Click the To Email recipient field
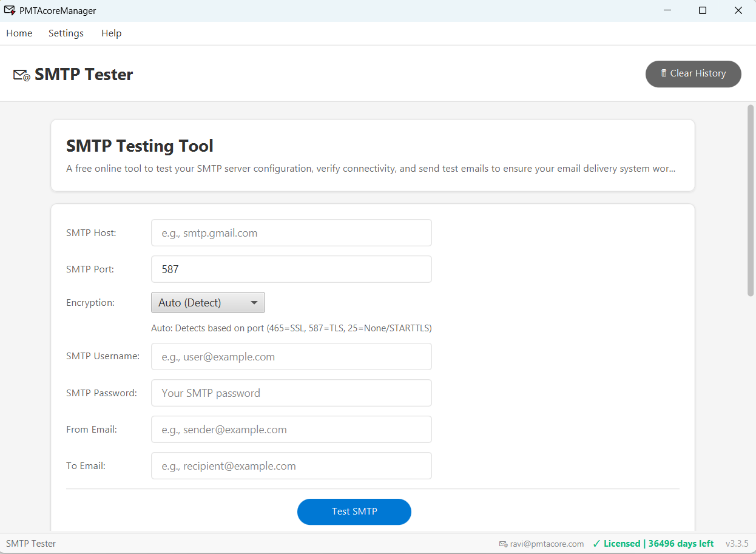Image resolution: width=756 pixels, height=554 pixels. point(291,465)
